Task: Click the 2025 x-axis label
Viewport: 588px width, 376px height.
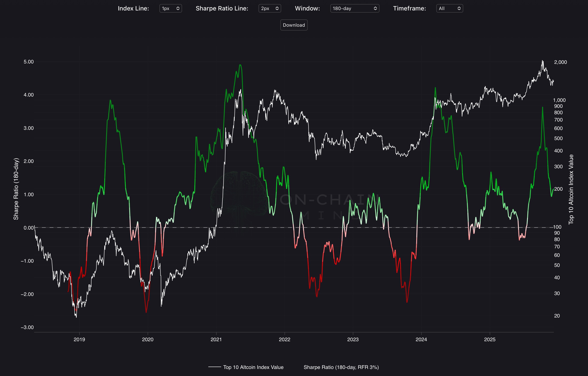Action: point(490,339)
